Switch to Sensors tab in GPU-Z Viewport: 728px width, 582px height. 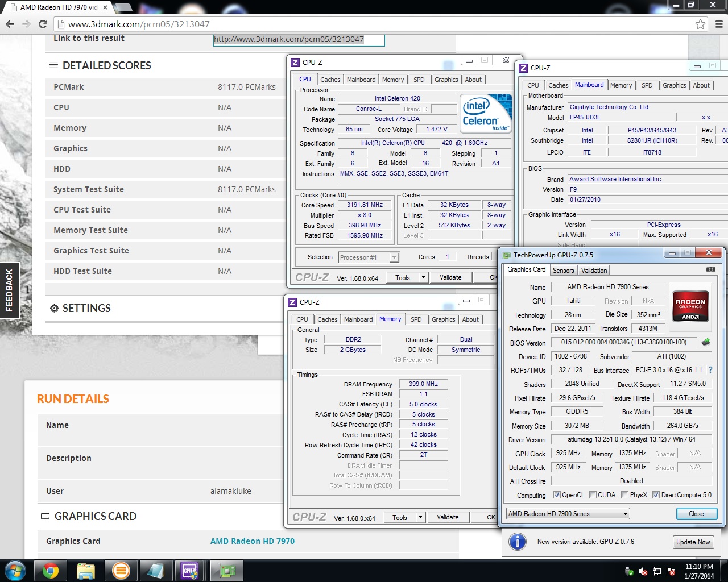pyautogui.click(x=563, y=271)
